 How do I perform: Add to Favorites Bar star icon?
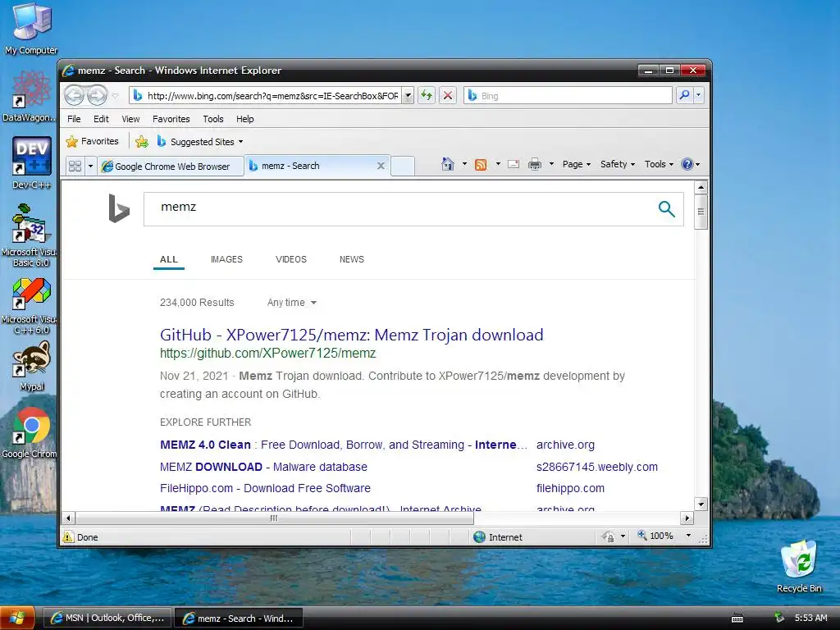tap(142, 142)
